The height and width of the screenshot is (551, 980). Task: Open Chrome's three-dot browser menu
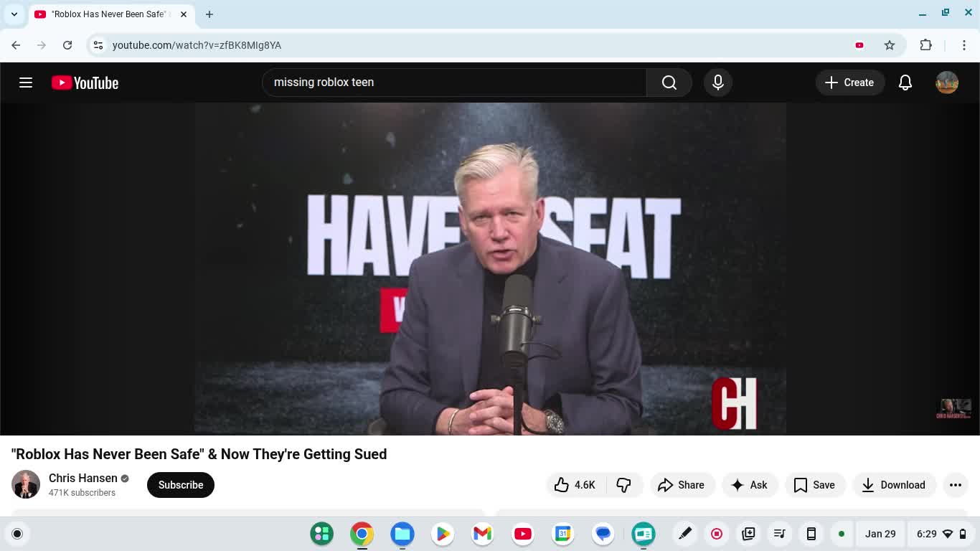[964, 45]
